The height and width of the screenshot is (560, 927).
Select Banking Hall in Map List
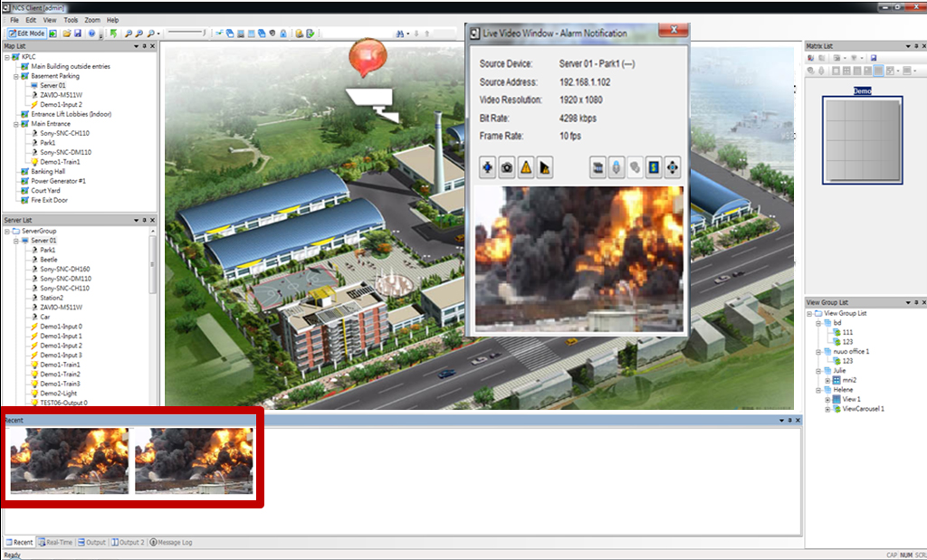tap(47, 171)
